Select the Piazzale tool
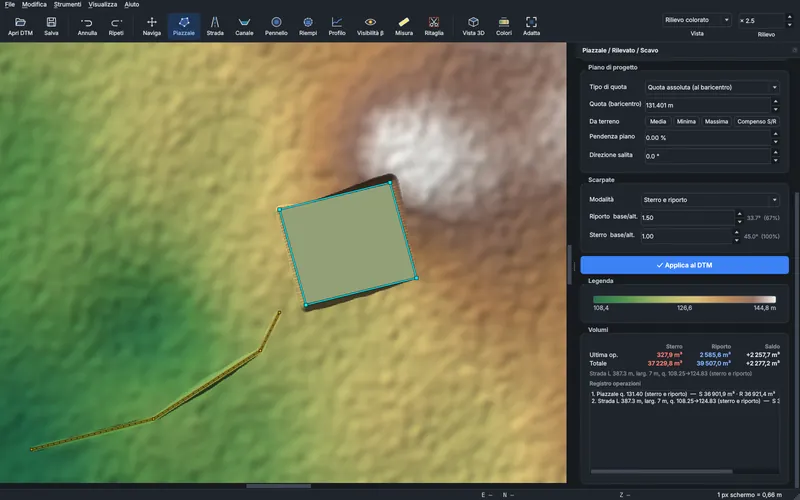The height and width of the screenshot is (500, 800). (184, 26)
